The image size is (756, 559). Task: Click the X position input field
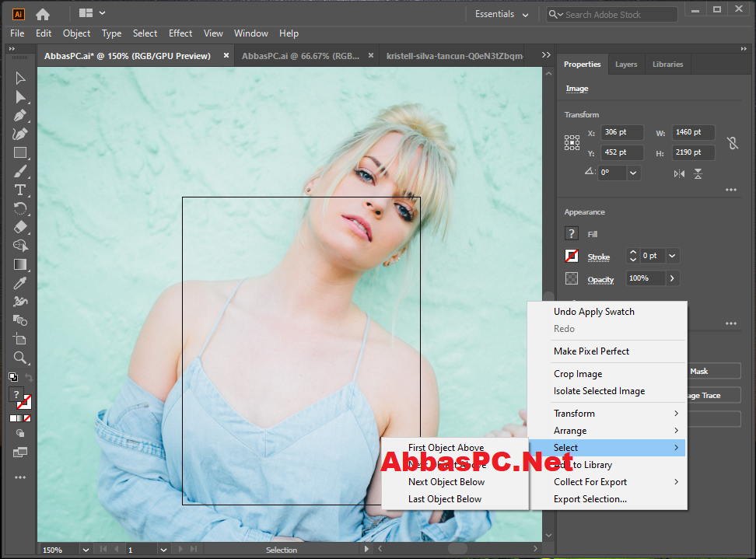pyautogui.click(x=622, y=132)
